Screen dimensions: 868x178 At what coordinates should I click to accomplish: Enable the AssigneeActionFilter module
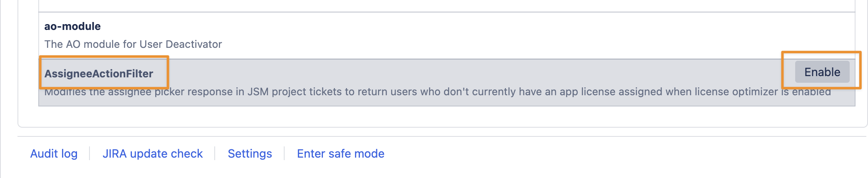822,72
